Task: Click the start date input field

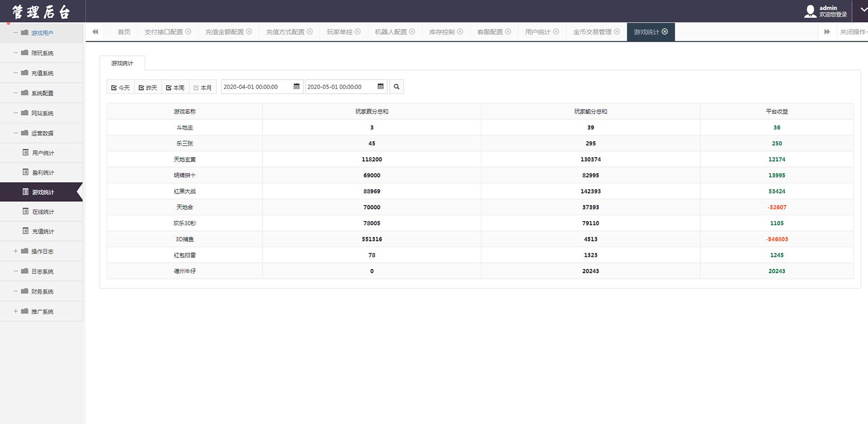Action: coord(256,87)
